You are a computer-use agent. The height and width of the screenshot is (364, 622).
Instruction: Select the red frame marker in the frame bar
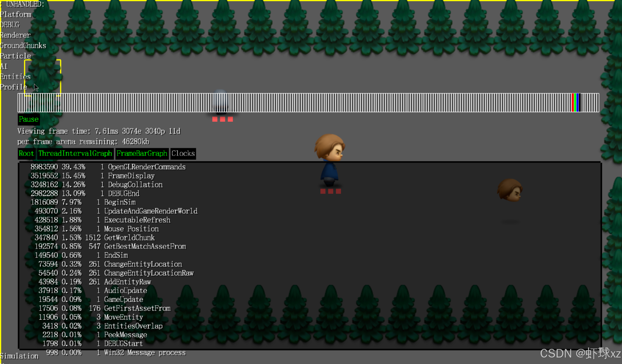[x=573, y=103]
